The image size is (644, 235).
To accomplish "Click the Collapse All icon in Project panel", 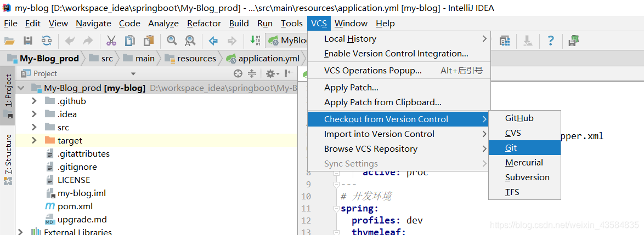I will pyautogui.click(x=252, y=73).
